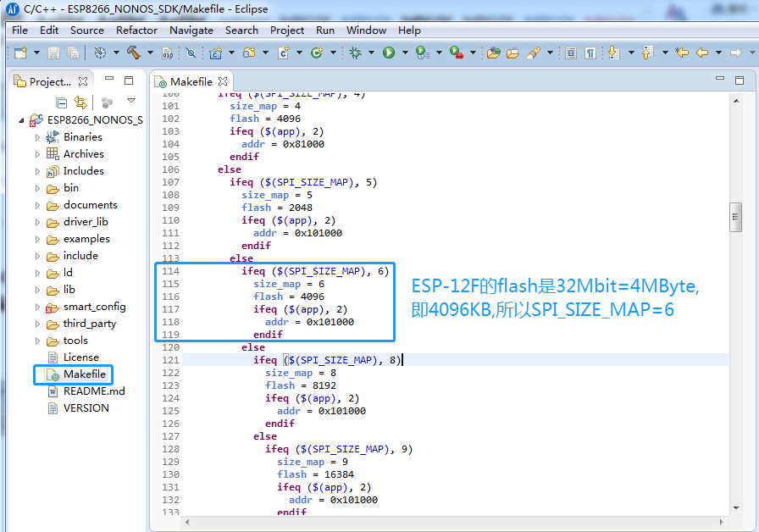
Task: Click the horizontal scrollbar right arrow
Action: (721, 523)
